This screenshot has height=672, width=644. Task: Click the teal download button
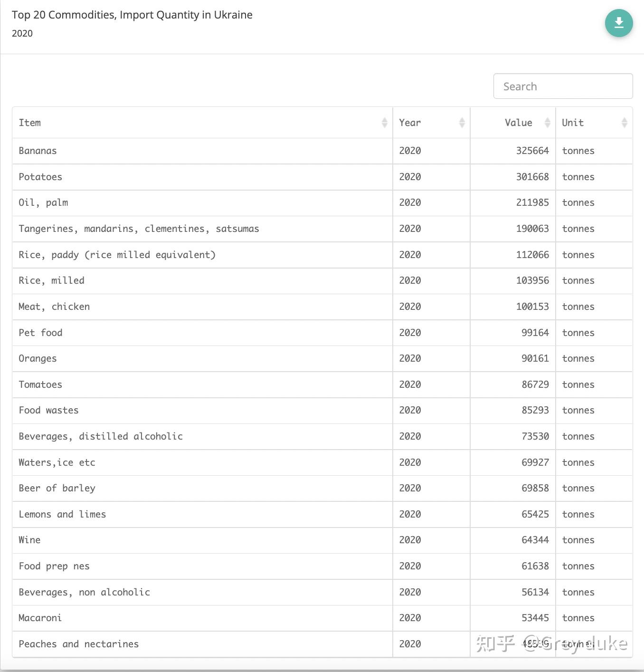[x=618, y=23]
